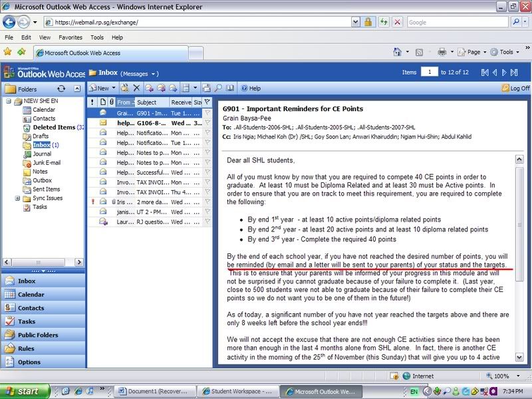The image size is (532, 399).
Task: Click the Reply icon in the mail toolbar
Action: pos(149,88)
